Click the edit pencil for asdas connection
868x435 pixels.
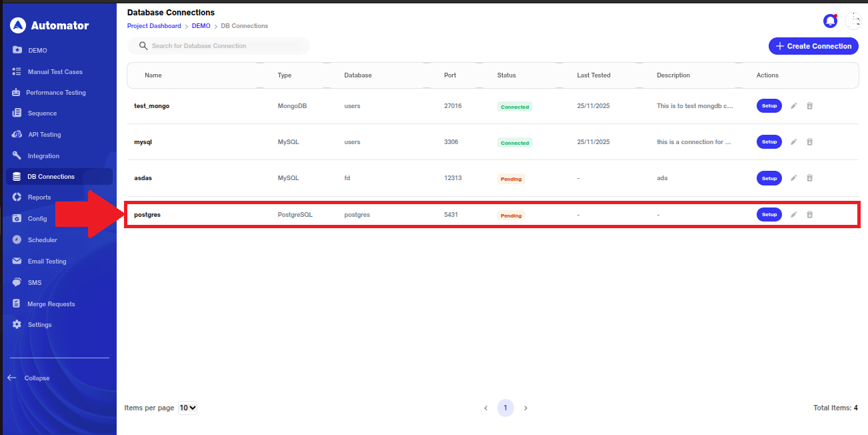[x=793, y=178]
